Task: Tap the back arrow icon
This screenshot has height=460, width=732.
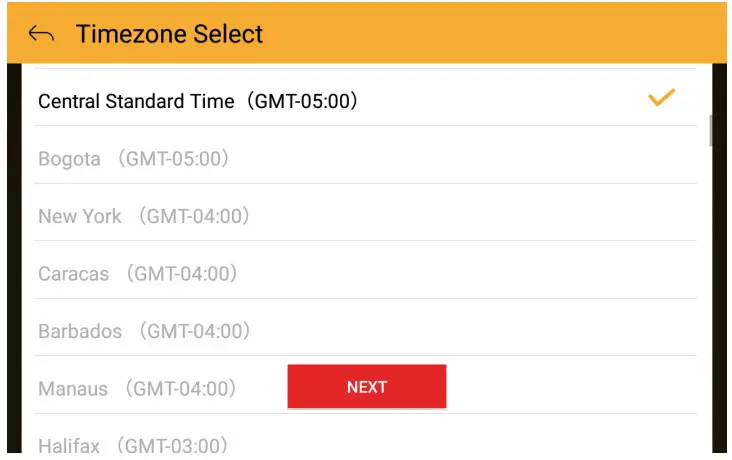Action: click(41, 34)
